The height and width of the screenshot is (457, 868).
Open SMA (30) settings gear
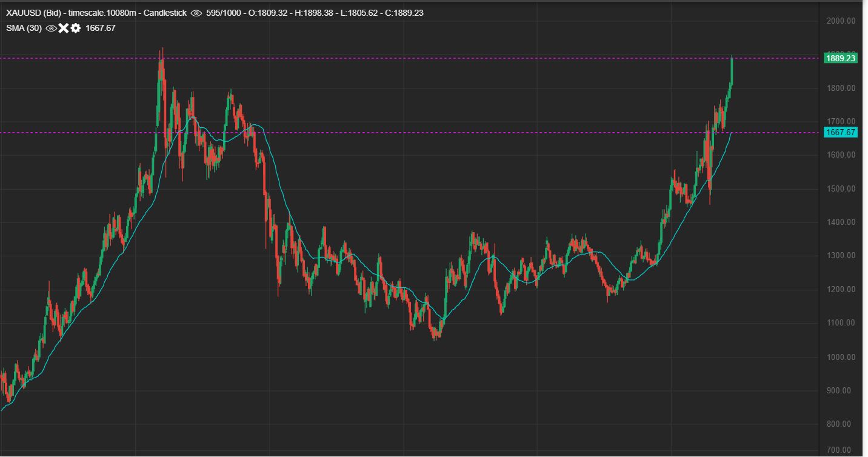(75, 28)
